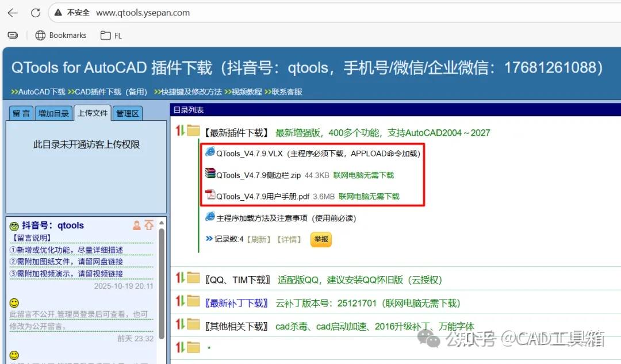
Task: Click the folder icon of 其他相关下载
Action: point(193,324)
